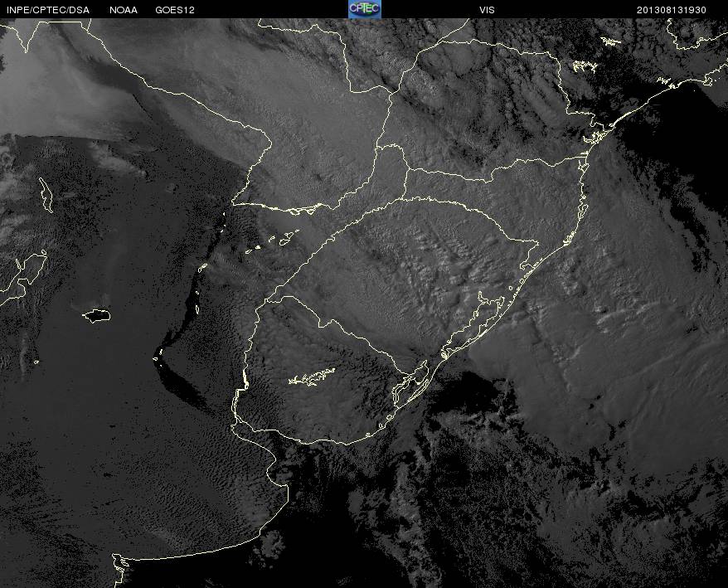Click the cape at the bottom-left coastline
The image size is (728, 588).
120,564
